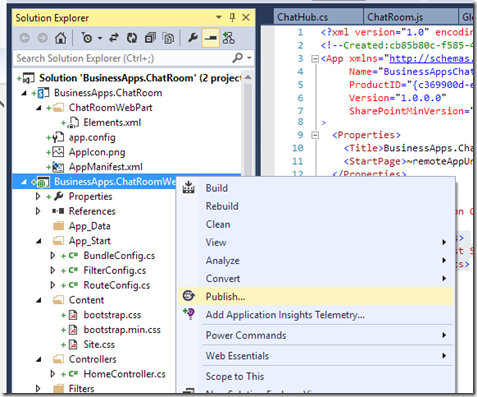Open the Pending Changes Filter dropdown arrow
Viewport: 477px width, 397px height.
pos(100,38)
